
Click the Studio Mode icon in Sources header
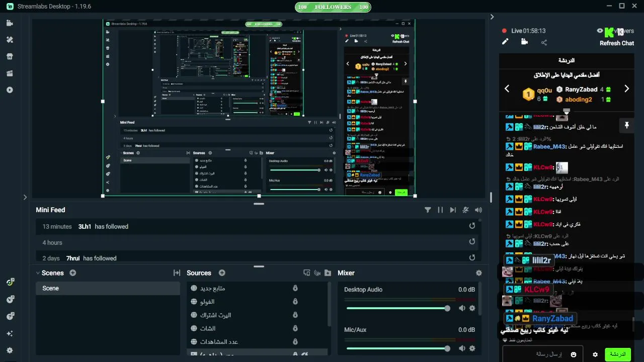click(x=307, y=273)
